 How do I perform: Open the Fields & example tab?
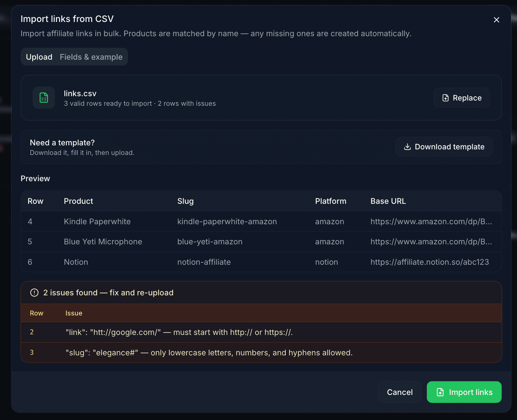(91, 57)
